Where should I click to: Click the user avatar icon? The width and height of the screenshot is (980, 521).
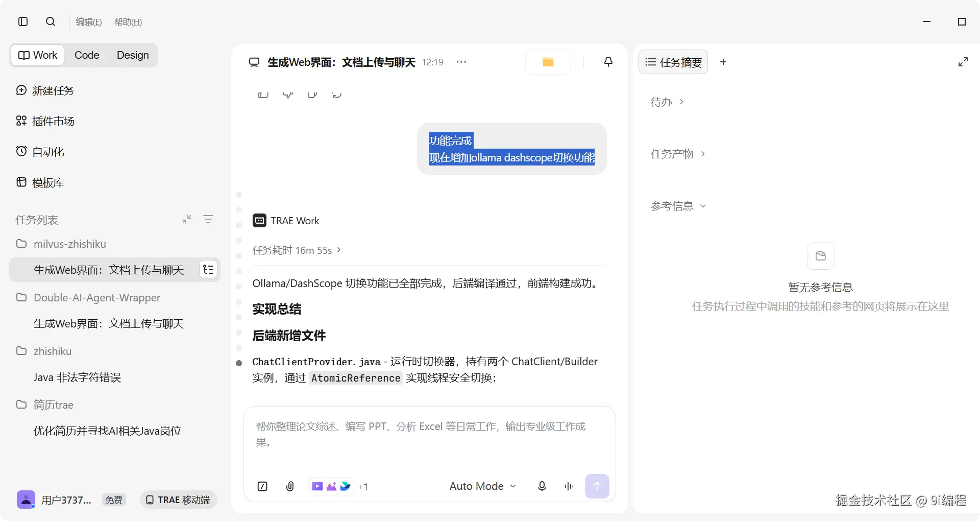point(26,500)
